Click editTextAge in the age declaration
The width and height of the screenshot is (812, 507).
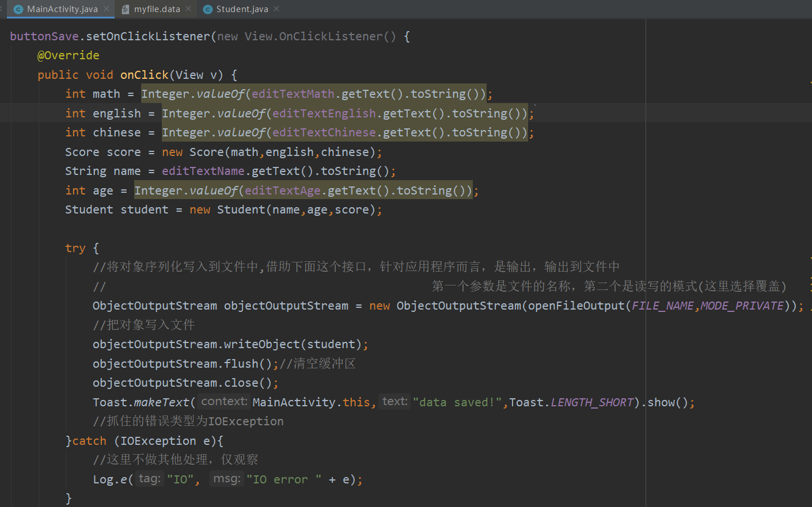pyautogui.click(x=283, y=190)
